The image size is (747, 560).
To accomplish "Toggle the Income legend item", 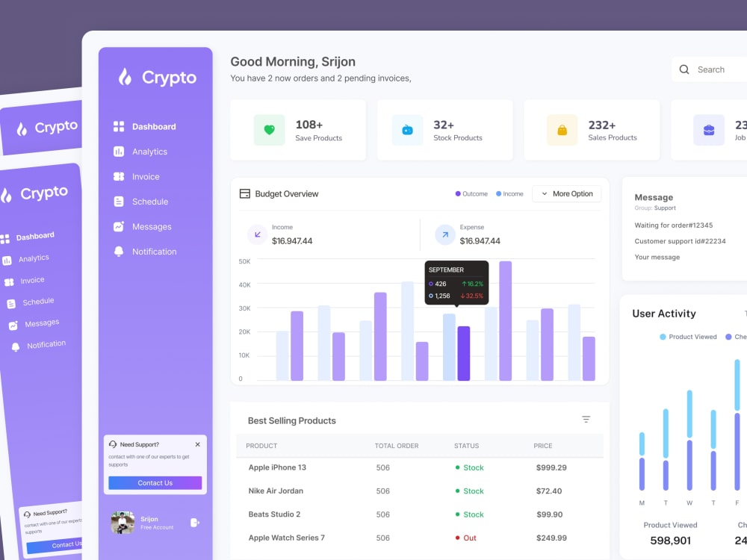I will [x=509, y=194].
